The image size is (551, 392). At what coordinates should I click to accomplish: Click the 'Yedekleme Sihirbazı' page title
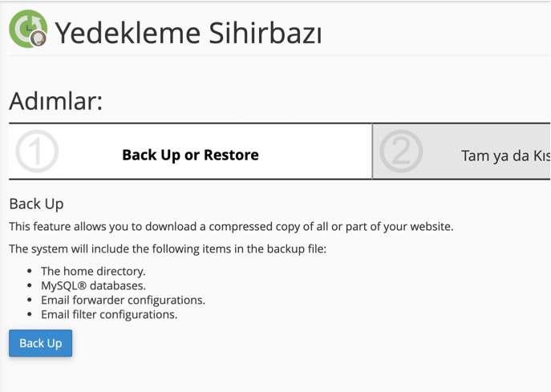click(188, 33)
